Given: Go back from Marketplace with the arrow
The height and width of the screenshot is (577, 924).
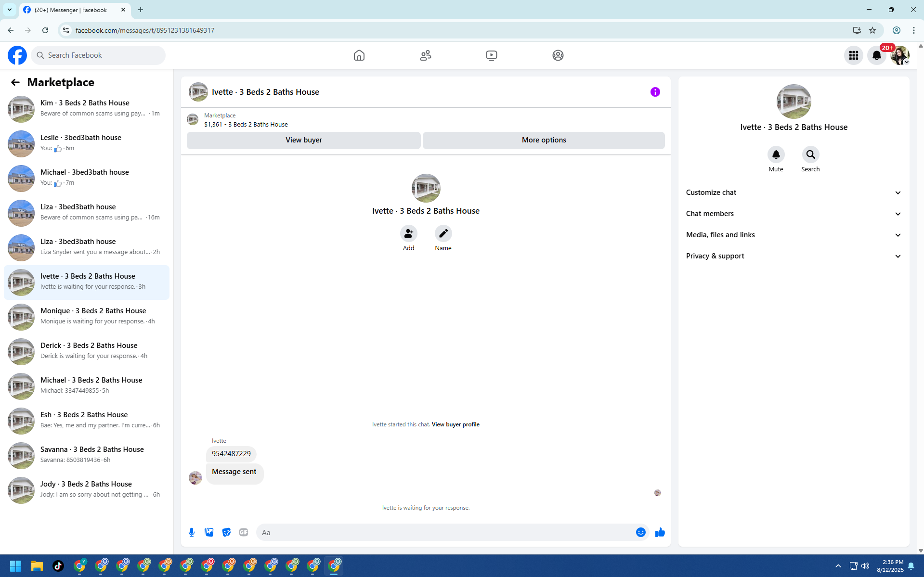Looking at the screenshot, I should 15,82.
